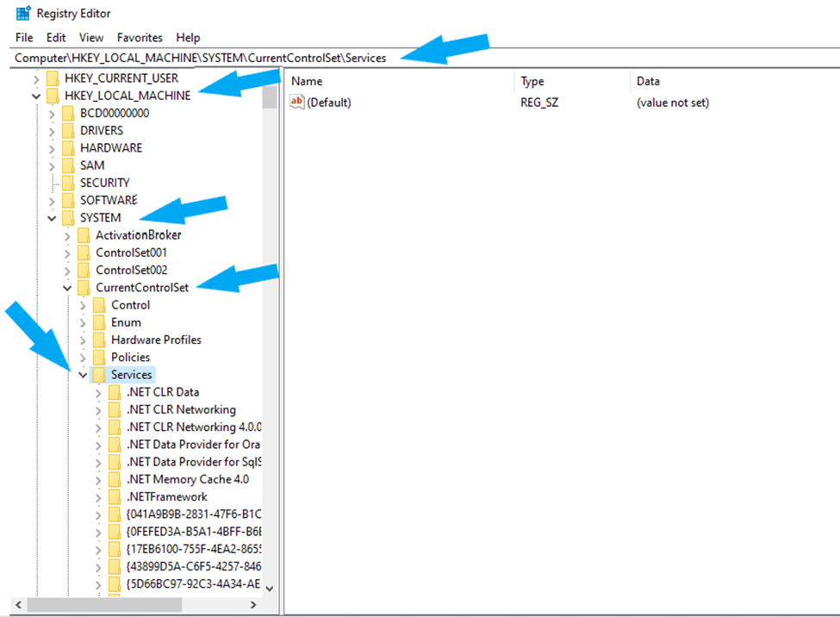Image resolution: width=840 pixels, height=617 pixels.
Task: Select the .NET CLR Networking key
Action: point(181,409)
